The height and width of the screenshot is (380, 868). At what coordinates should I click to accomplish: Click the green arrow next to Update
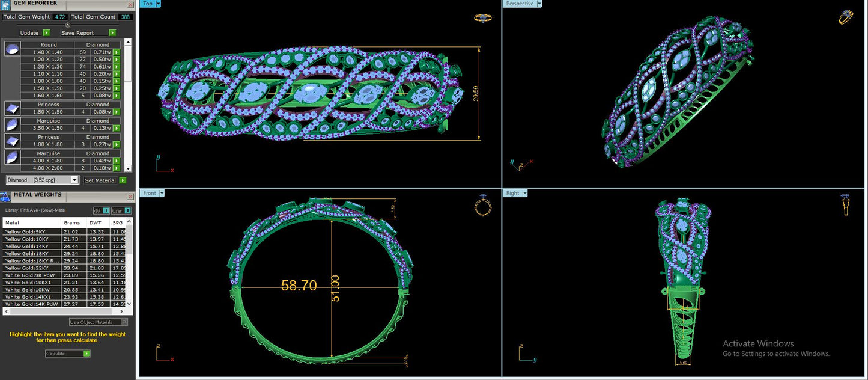pyautogui.click(x=46, y=33)
